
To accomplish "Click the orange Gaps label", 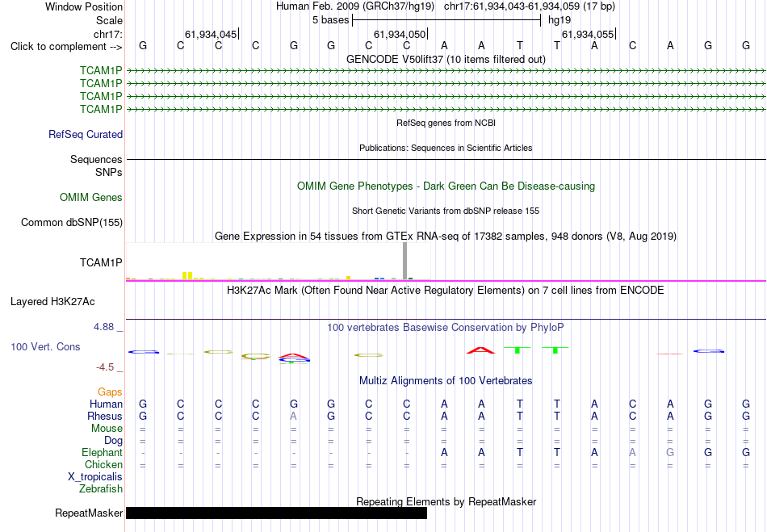I will [110, 392].
